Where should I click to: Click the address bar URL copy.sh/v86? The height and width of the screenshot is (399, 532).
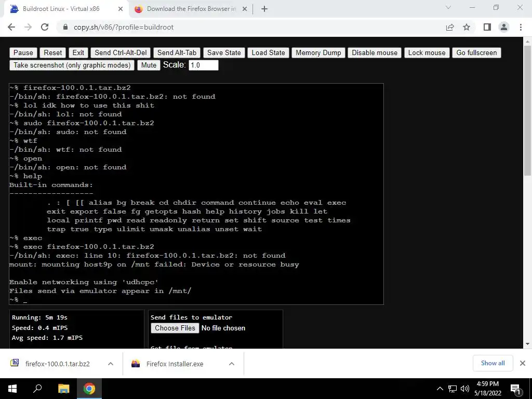coord(124,27)
